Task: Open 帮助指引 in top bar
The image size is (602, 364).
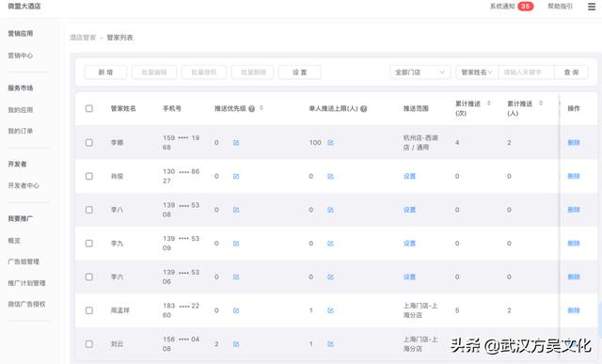Action: (x=560, y=7)
